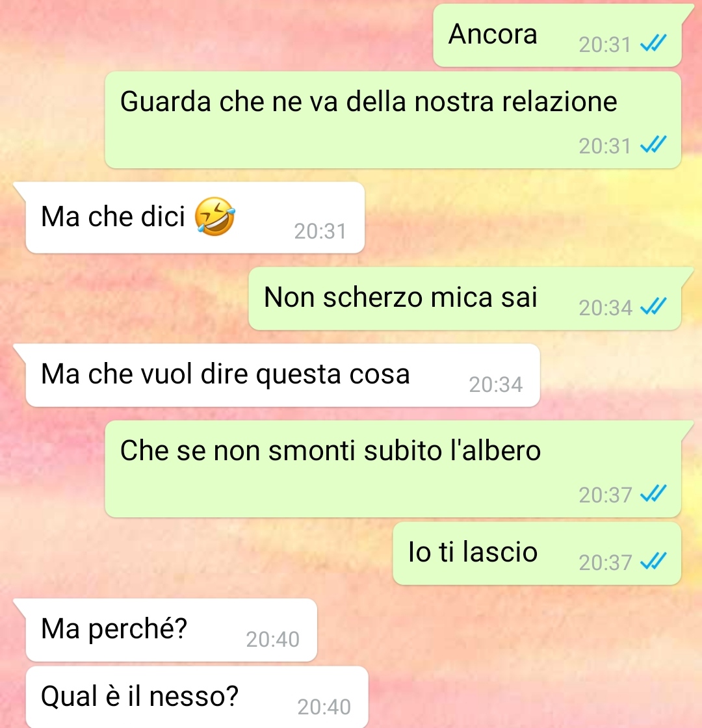Tap the 20:34 timestamp on 'questa cosa' message
This screenshot has width=702, height=728.
pos(495,384)
